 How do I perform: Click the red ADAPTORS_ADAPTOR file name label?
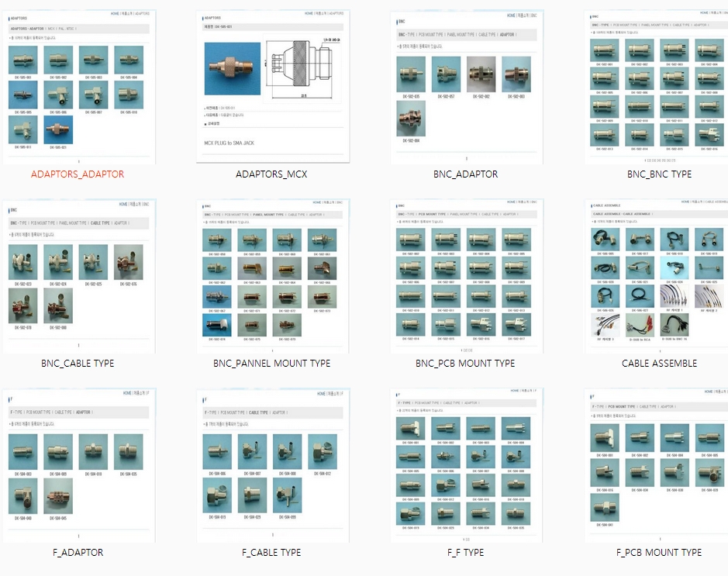tap(78, 174)
